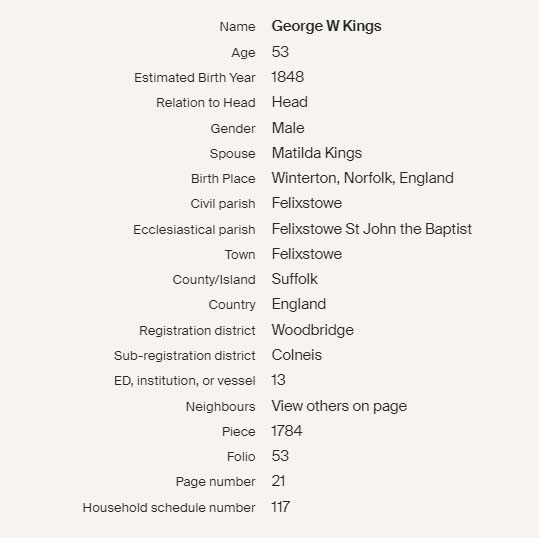
Task: Click the relation to head value Head
Action: pos(289,102)
